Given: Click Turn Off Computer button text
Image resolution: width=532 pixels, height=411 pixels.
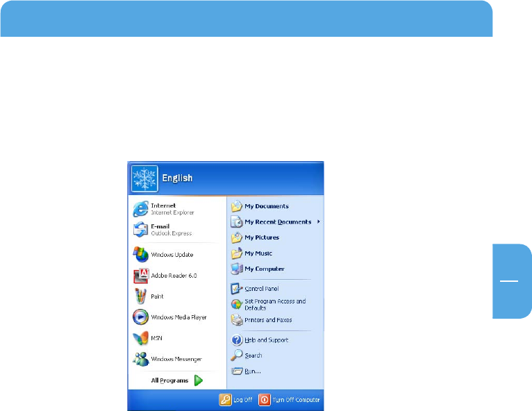Looking at the screenshot, I should pos(296,400).
